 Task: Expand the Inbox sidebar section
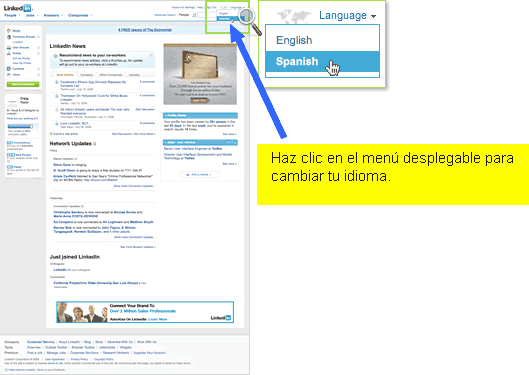(x=38, y=75)
